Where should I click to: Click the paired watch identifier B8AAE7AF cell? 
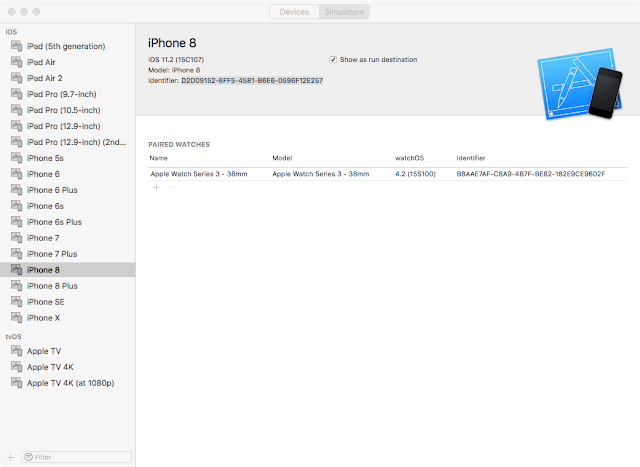pos(531,174)
